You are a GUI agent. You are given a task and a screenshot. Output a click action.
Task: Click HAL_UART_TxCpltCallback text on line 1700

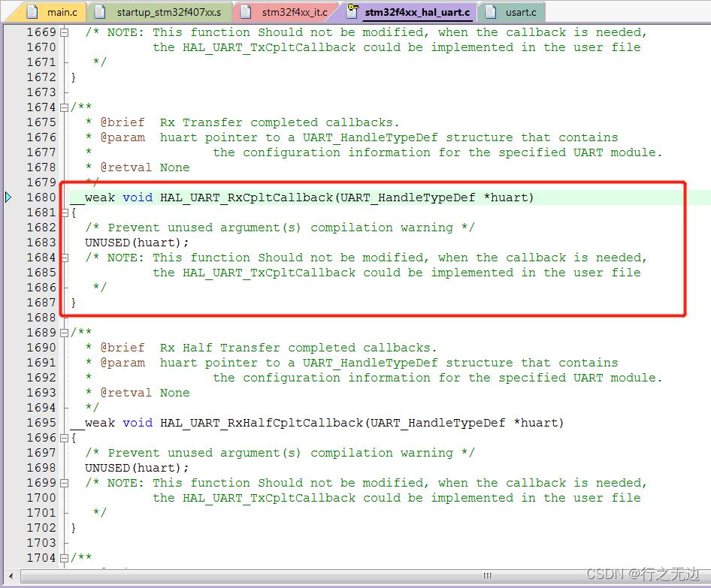tap(269, 498)
